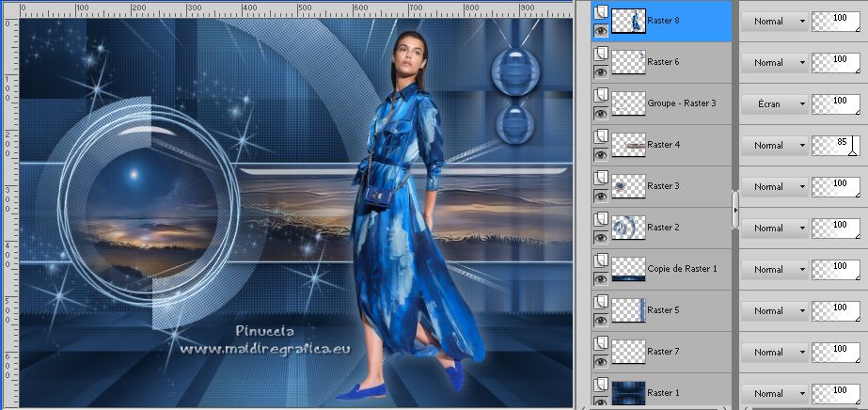The height and width of the screenshot is (410, 868).
Task: Click the Raster 7 layer type icon
Action: [x=601, y=343]
